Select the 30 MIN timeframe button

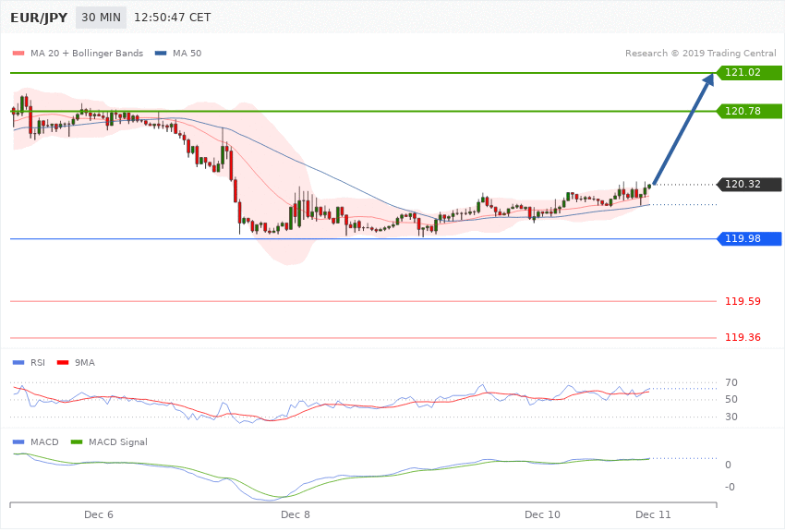(102, 18)
